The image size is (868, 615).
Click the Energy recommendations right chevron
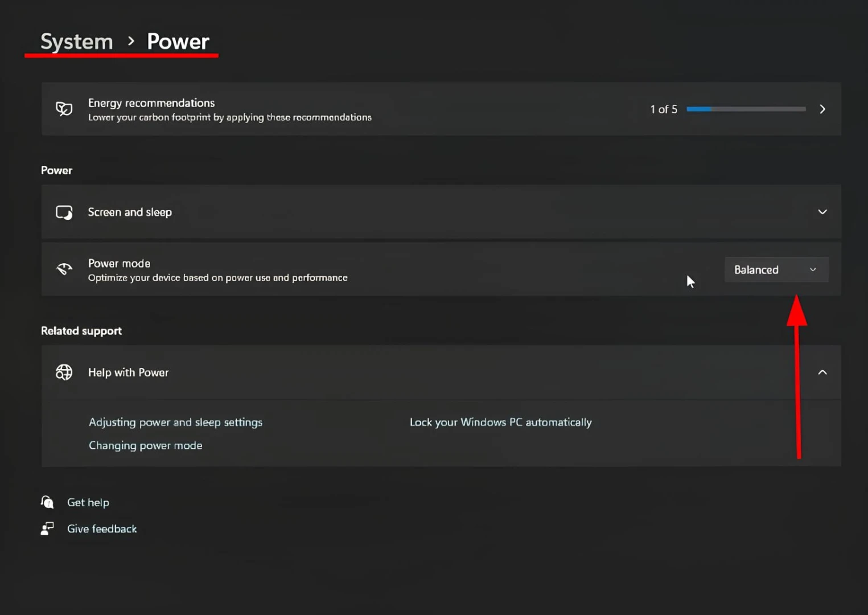(x=822, y=109)
